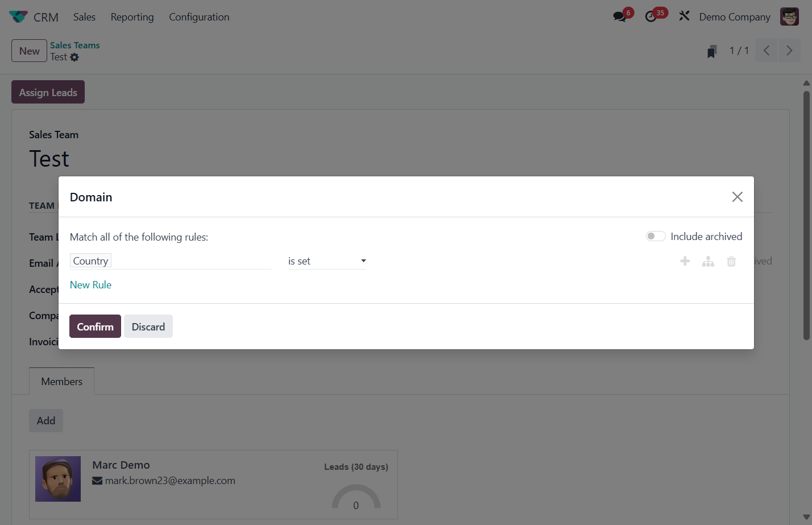The height and width of the screenshot is (525, 812).
Task: Open the Configuration menu
Action: pyautogui.click(x=199, y=17)
